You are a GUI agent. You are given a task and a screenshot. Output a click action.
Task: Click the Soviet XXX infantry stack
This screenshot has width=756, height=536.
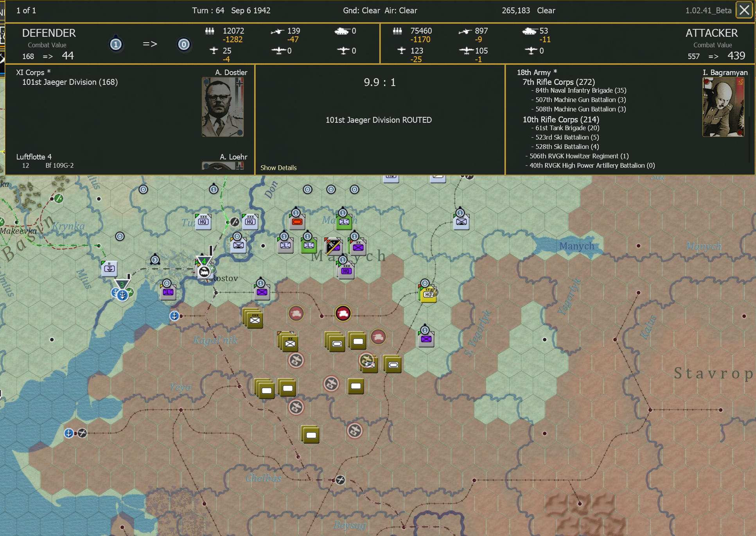click(255, 320)
